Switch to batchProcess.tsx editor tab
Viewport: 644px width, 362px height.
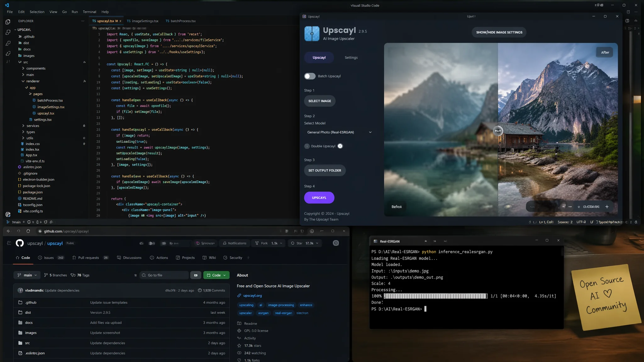point(180,21)
